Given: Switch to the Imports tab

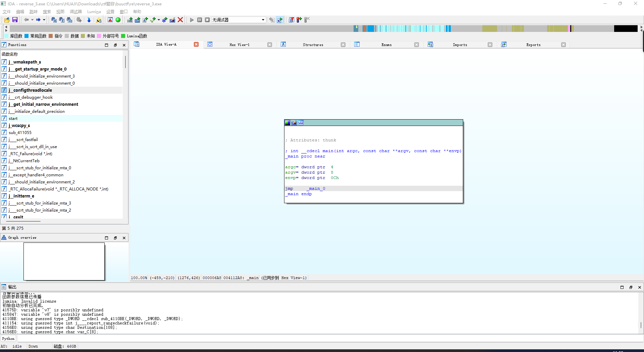Looking at the screenshot, I should point(460,45).
